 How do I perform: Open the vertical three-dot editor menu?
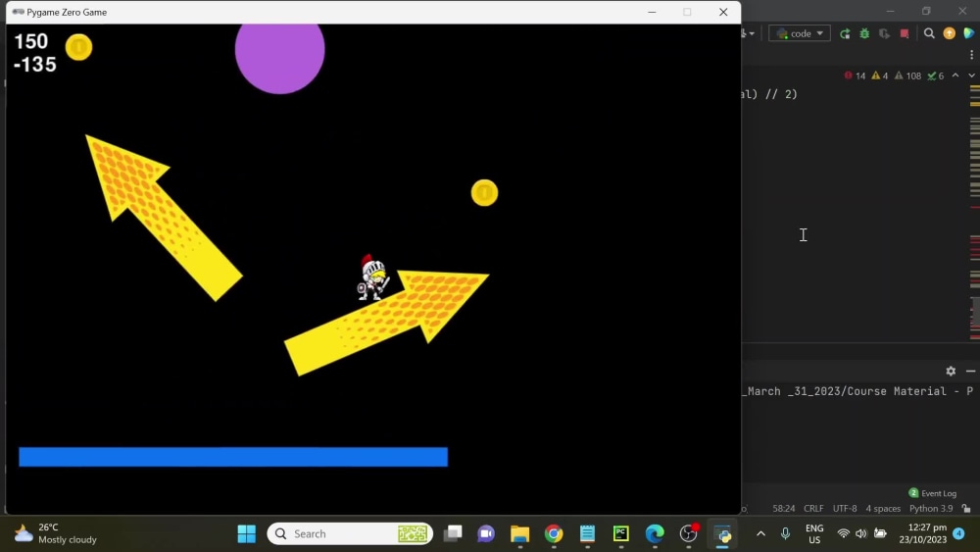[971, 55]
